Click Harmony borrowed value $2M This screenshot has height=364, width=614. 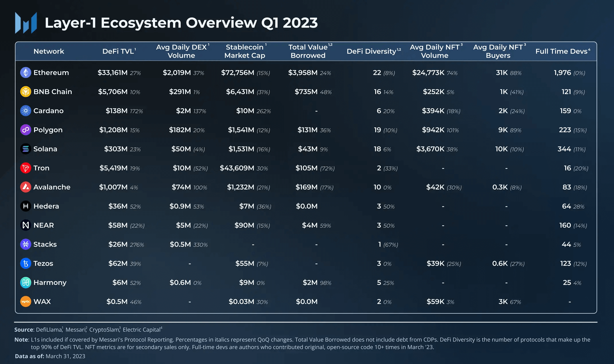pos(310,283)
